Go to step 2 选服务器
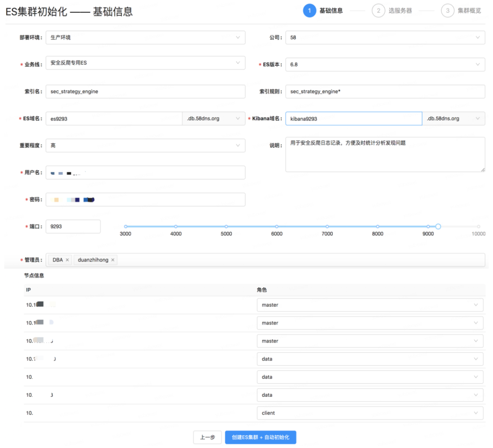The width and height of the screenshot is (493, 448). [x=392, y=10]
